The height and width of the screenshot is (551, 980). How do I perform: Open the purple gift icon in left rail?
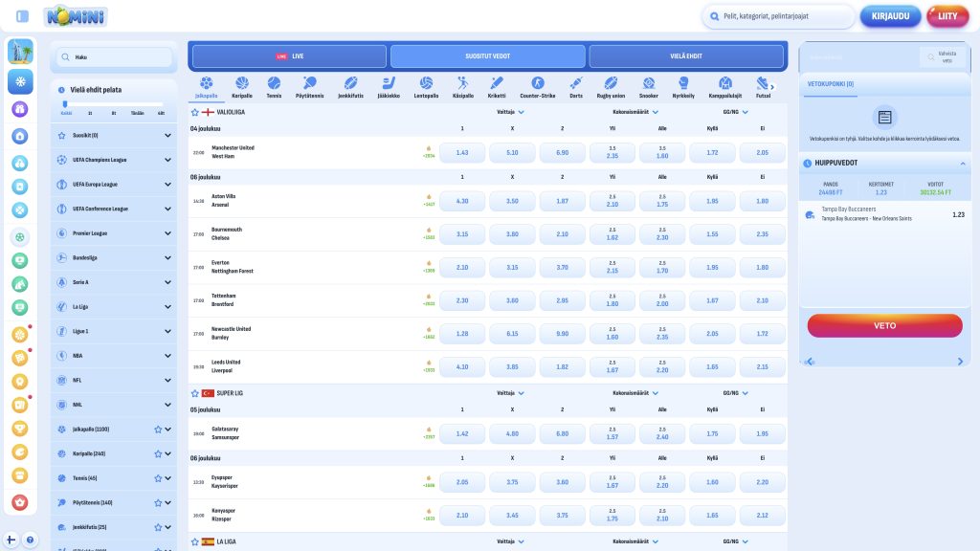pyautogui.click(x=20, y=109)
